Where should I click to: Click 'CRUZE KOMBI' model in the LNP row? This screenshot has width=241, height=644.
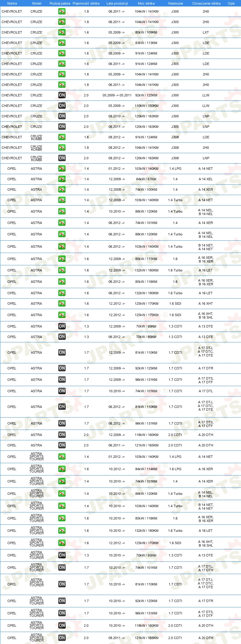[x=36, y=158]
